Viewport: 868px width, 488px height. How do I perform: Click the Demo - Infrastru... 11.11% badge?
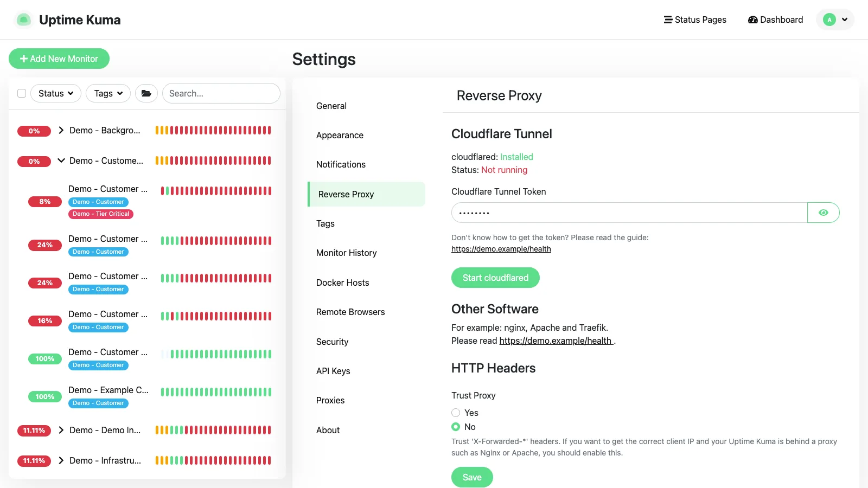tap(34, 461)
